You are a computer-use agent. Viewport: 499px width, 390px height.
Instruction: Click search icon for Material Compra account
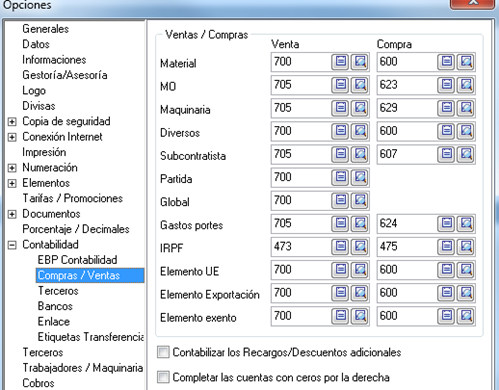(x=466, y=62)
